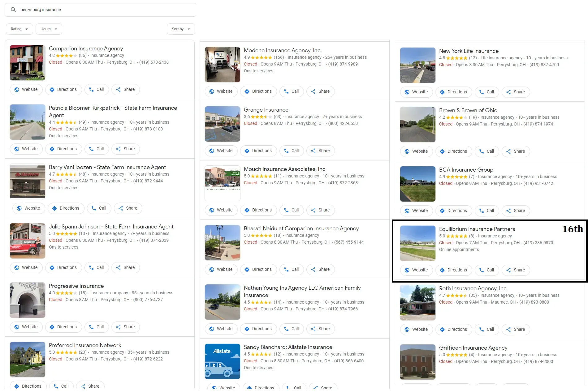Viewport: 588px width, 392px height.
Task: Click the Allstate logo thumbnail
Action: click(223, 361)
